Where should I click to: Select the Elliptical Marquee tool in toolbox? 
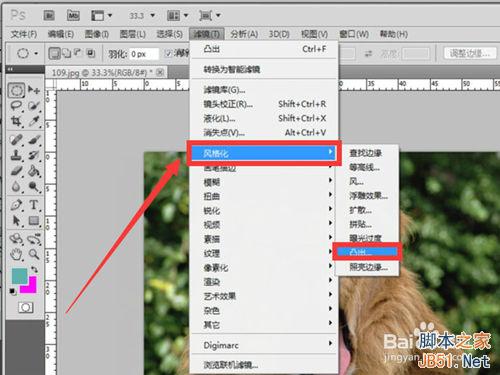click(16, 90)
